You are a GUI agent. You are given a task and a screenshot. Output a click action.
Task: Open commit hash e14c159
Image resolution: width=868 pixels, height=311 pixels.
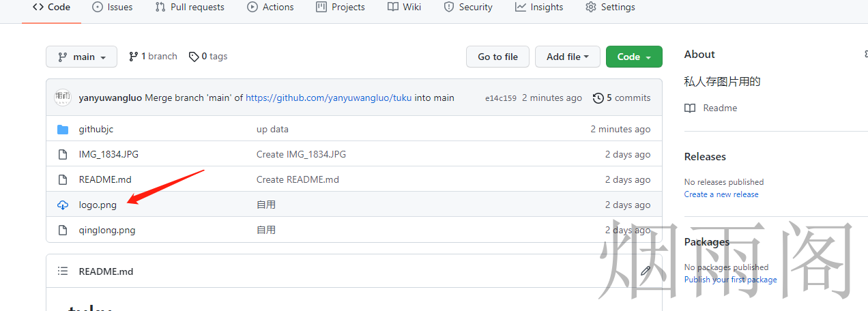[x=501, y=98]
